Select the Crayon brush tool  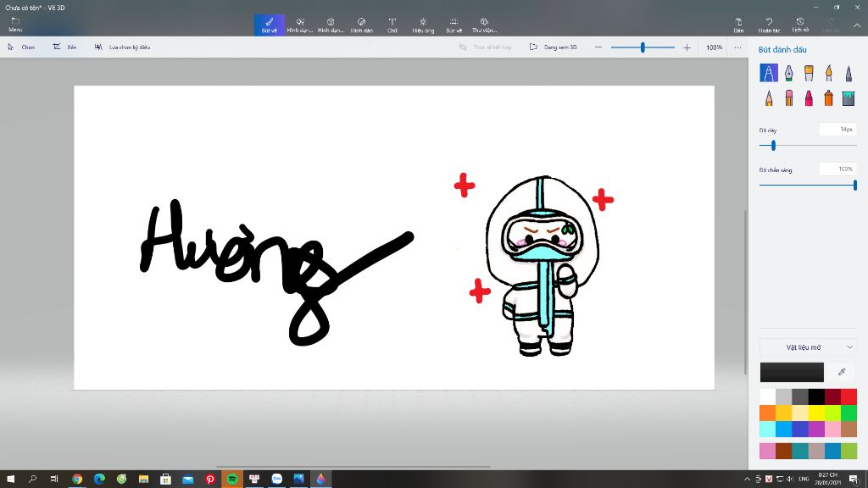tap(809, 98)
